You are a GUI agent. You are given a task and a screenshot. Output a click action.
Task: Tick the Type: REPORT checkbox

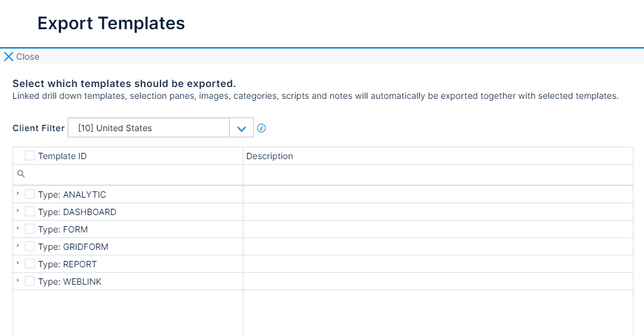(x=30, y=264)
